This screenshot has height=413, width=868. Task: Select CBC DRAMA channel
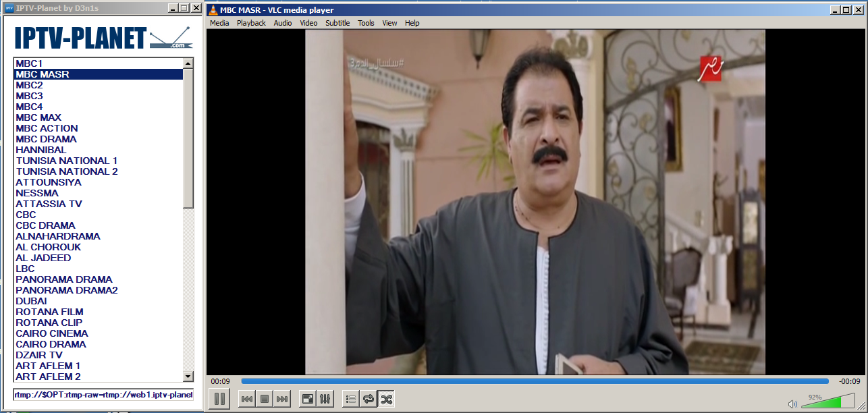click(x=98, y=225)
